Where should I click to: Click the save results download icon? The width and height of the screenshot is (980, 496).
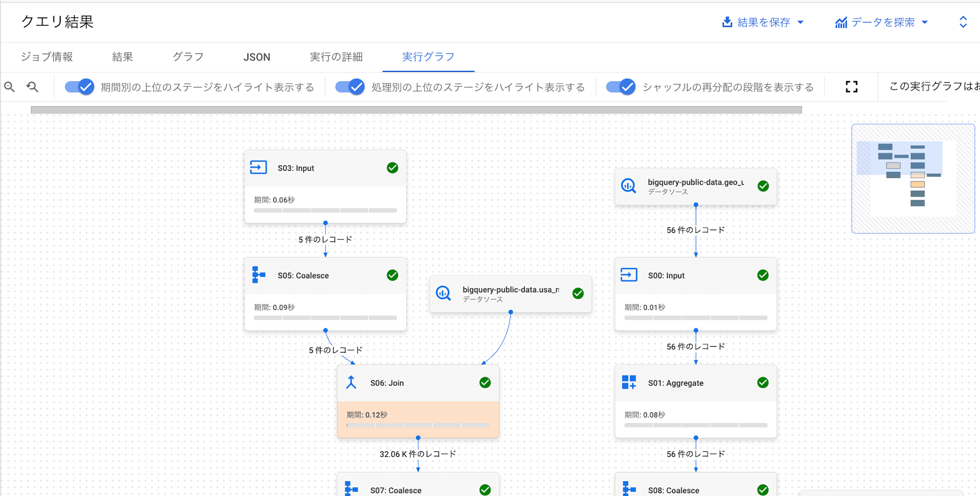(x=727, y=22)
